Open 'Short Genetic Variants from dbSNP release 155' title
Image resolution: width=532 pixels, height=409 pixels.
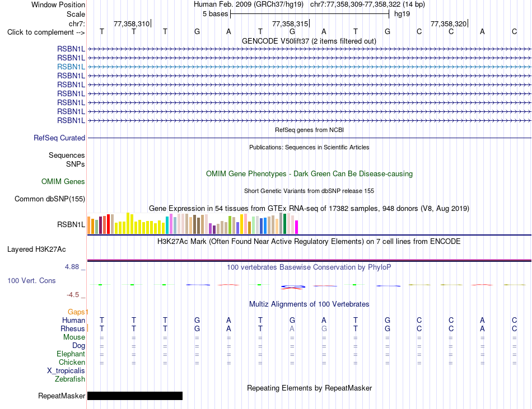coord(309,191)
